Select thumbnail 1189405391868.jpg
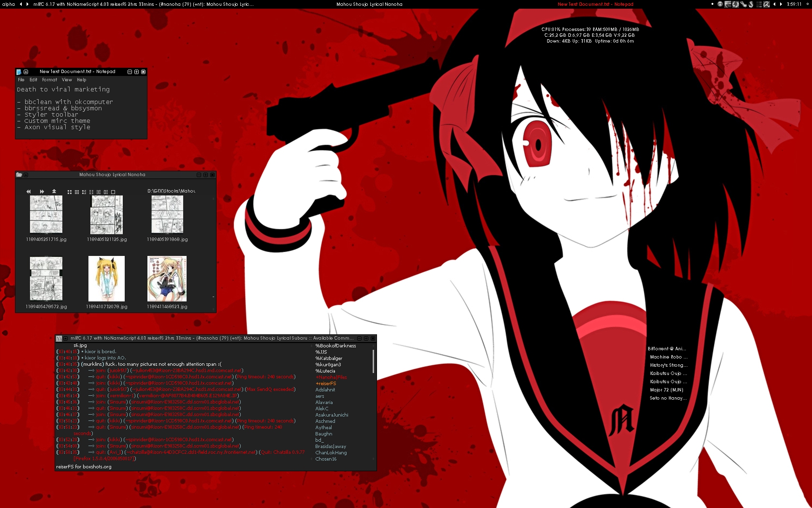The width and height of the screenshot is (812, 508). 167,214
